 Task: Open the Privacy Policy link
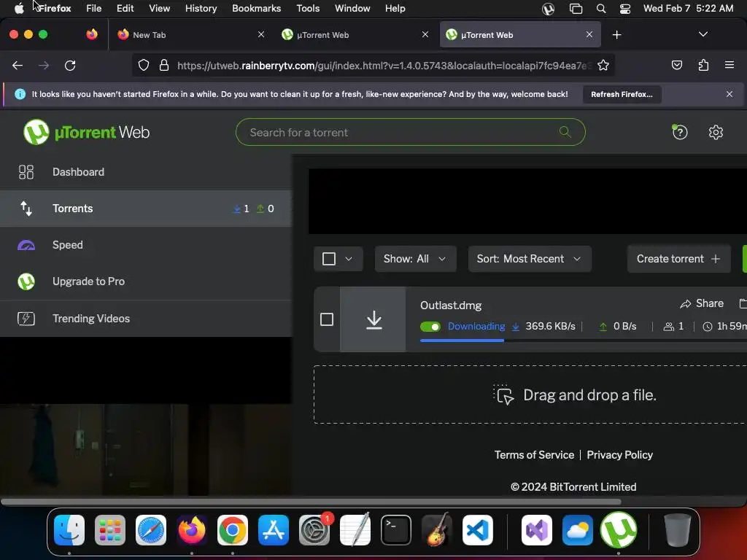(x=619, y=455)
